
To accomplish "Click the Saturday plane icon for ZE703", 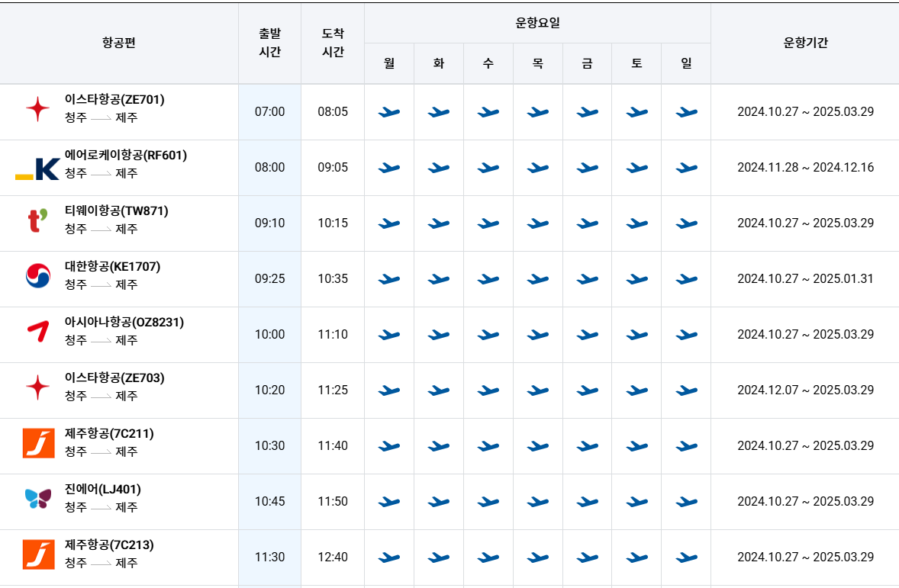I will (x=637, y=390).
